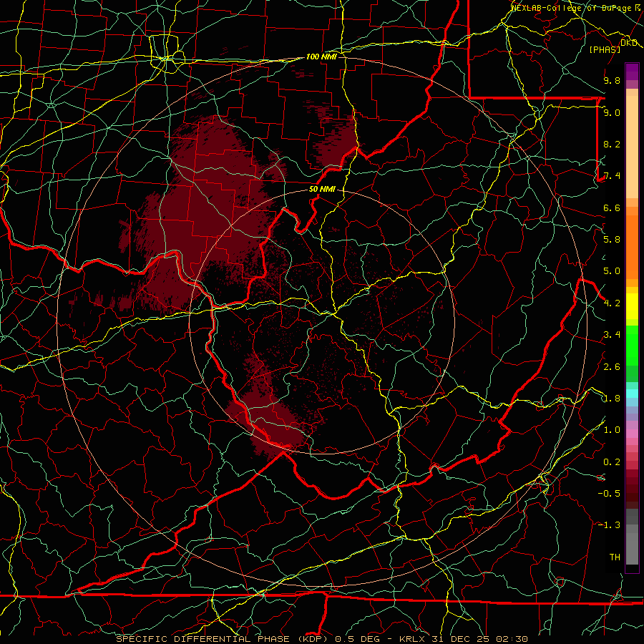Click the 5.0 scale value
The width and height of the screenshot is (644, 644).
(x=612, y=271)
